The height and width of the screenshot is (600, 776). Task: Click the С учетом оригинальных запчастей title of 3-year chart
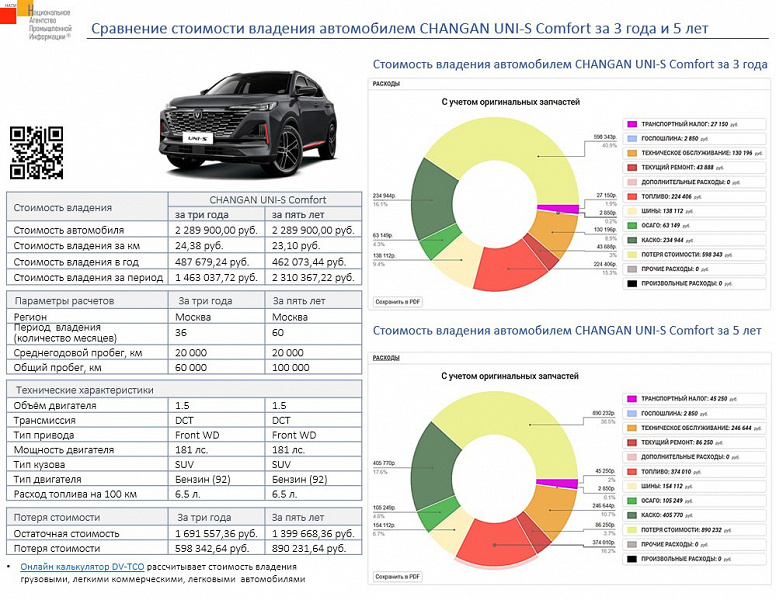(510, 102)
